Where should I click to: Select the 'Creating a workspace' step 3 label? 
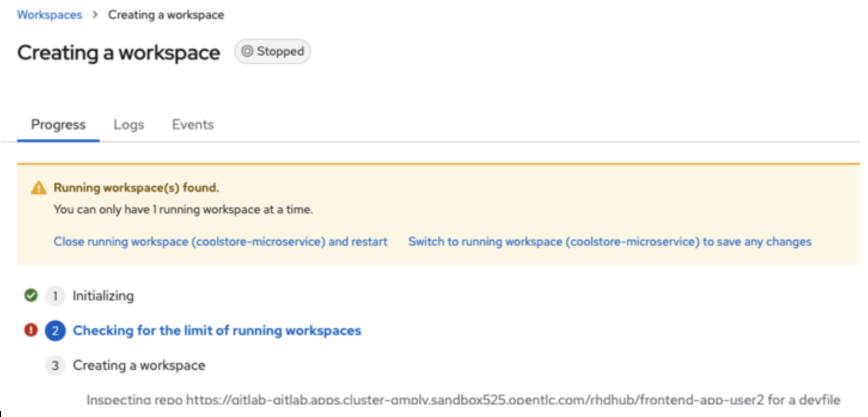click(x=139, y=365)
